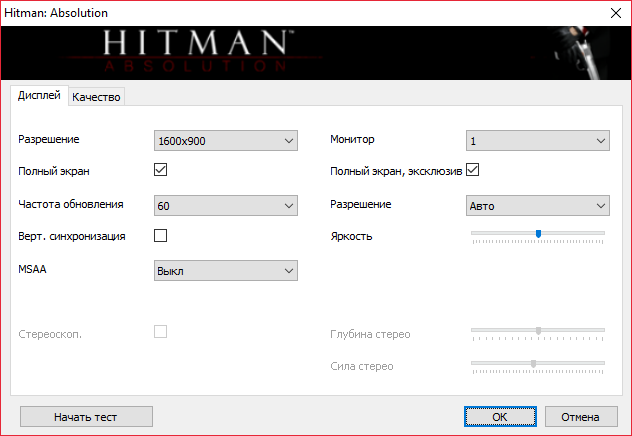Click the MSAA label text

click(32, 269)
